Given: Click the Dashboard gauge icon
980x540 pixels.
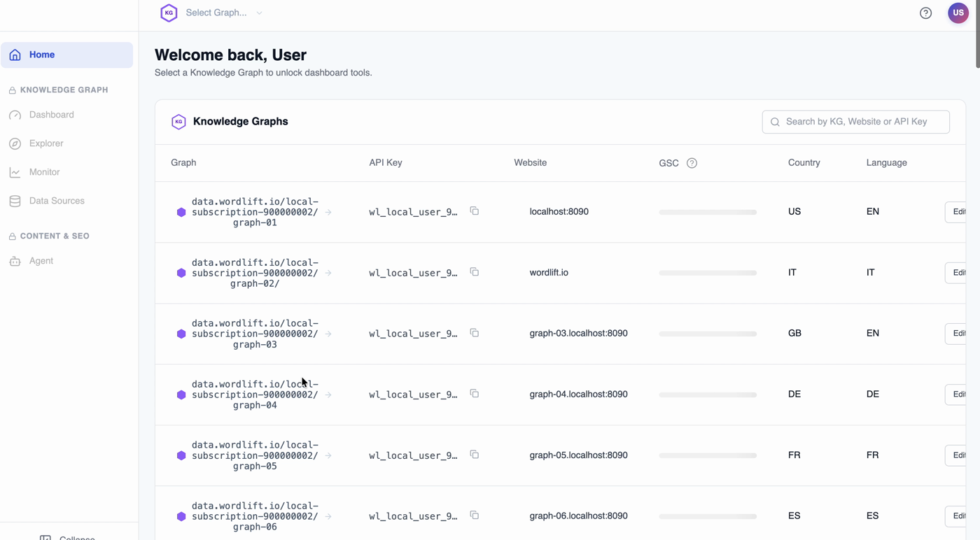Looking at the screenshot, I should (15, 115).
